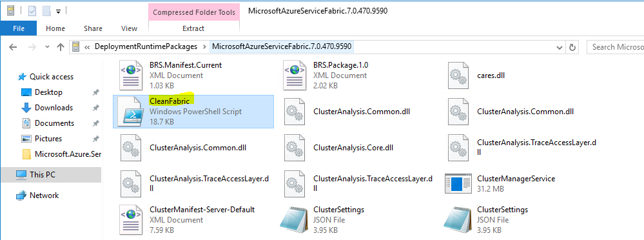This screenshot has width=644, height=240.
Task: Click the Refresh button beside address bar
Action: click(572, 47)
